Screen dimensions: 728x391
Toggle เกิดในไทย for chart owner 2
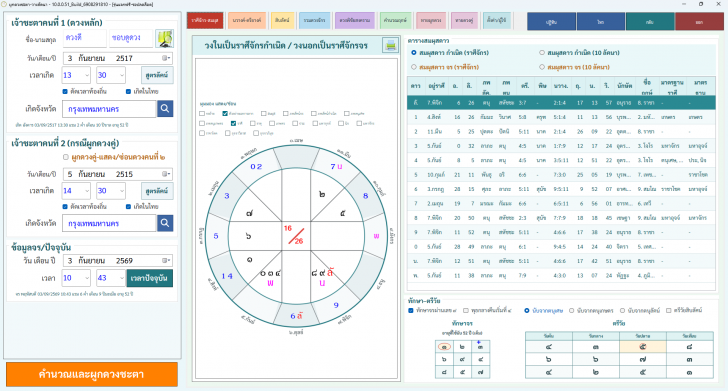click(x=128, y=206)
